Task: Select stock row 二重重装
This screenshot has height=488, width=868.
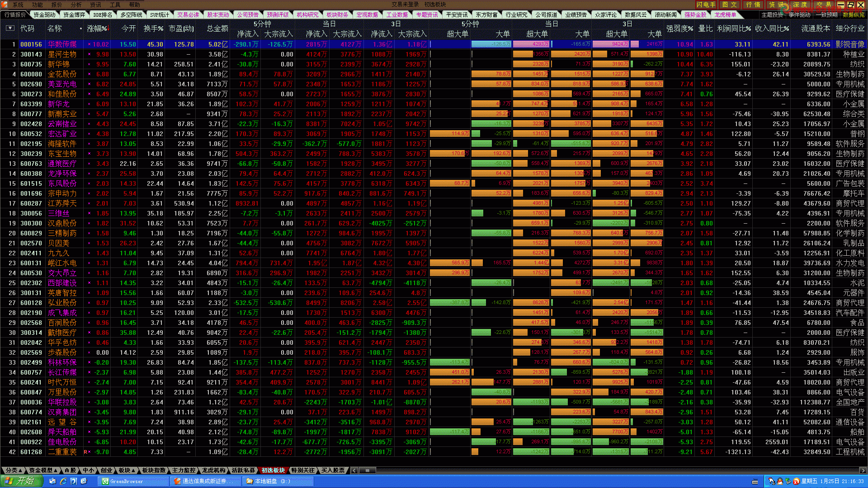Action: 434,452
